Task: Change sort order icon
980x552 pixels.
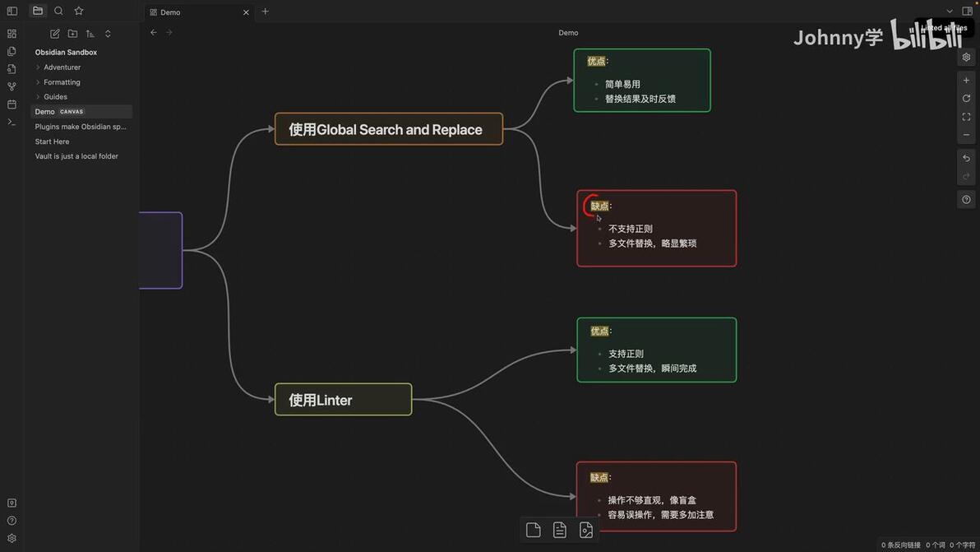Action: [x=90, y=34]
